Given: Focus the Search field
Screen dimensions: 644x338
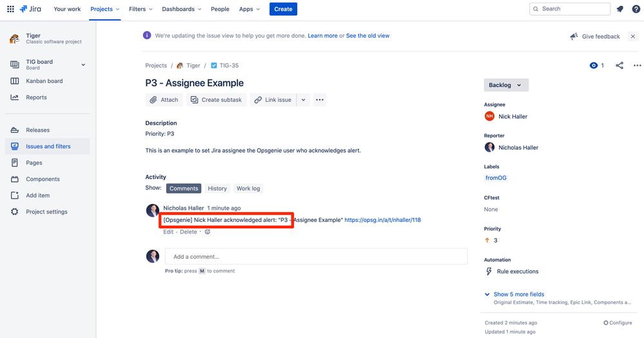Looking at the screenshot, I should coord(570,8).
